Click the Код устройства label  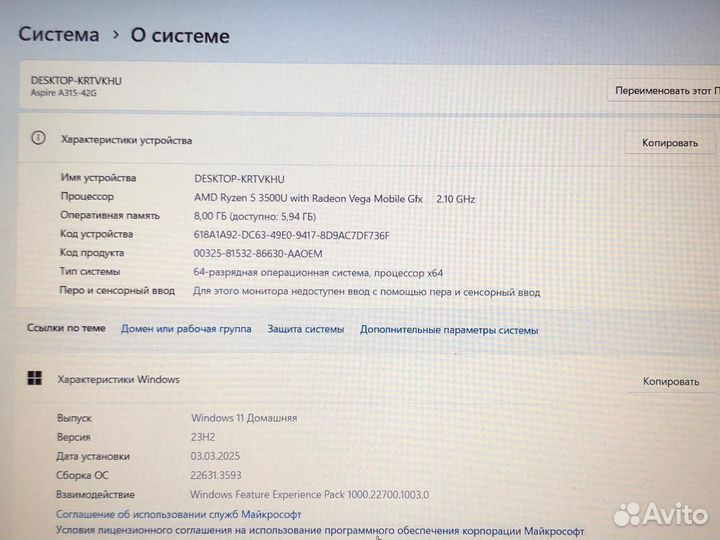tap(96, 234)
